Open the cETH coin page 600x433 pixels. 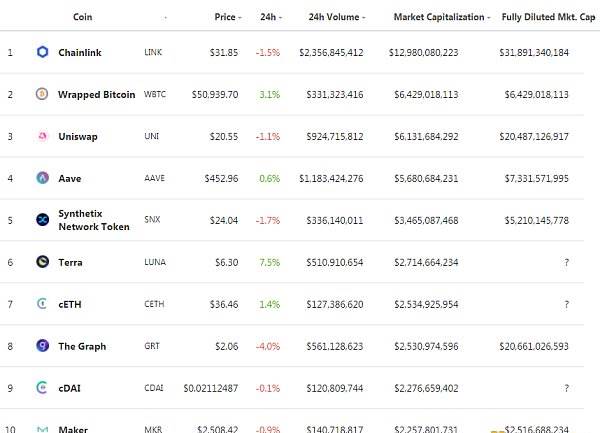pos(70,304)
